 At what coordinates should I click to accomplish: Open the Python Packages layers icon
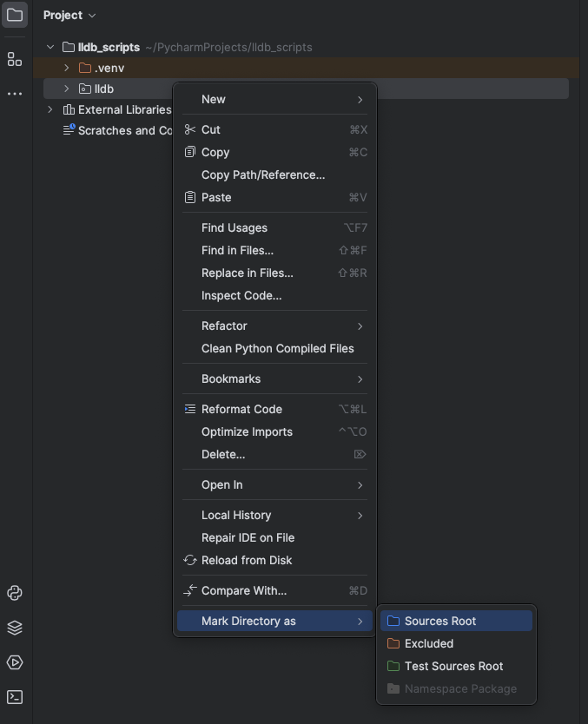[15, 628]
